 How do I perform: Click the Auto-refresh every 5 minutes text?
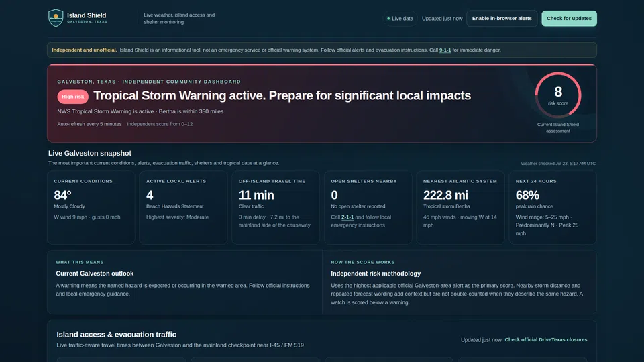[x=89, y=124]
